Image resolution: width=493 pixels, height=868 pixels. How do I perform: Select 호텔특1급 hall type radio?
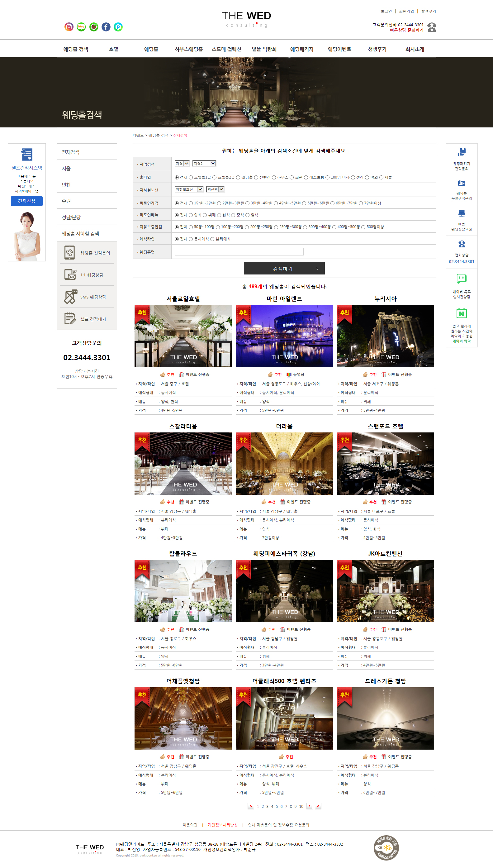pyautogui.click(x=191, y=178)
